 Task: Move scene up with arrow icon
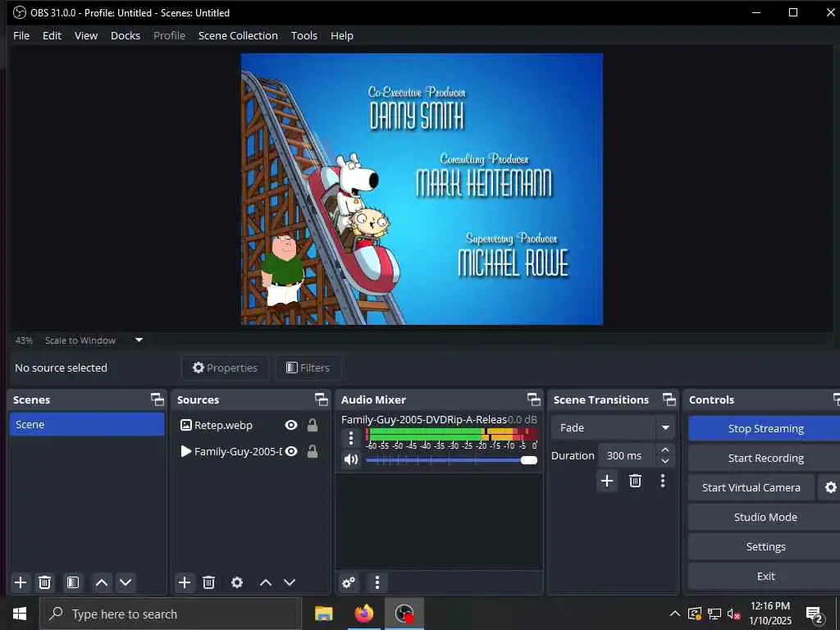pos(102,582)
